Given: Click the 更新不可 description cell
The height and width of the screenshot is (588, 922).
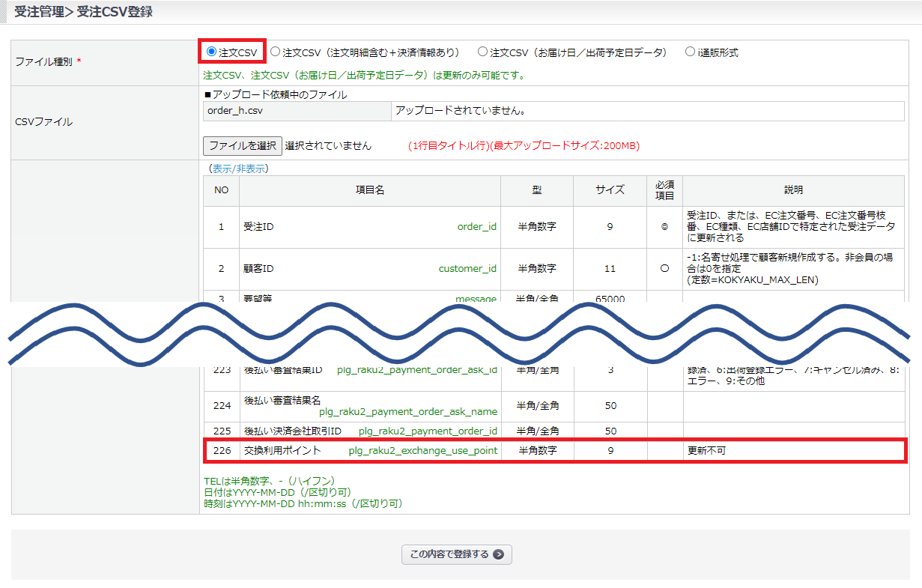Looking at the screenshot, I should tap(706, 451).
